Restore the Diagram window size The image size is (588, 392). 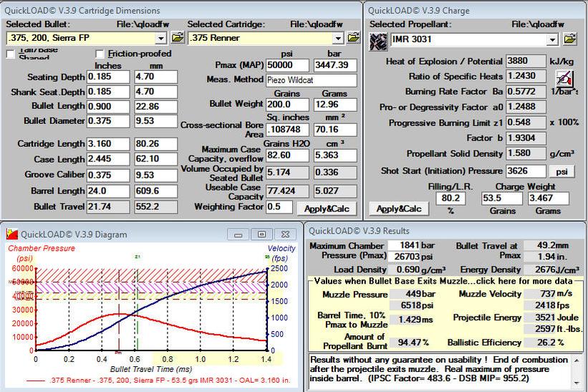point(263,234)
